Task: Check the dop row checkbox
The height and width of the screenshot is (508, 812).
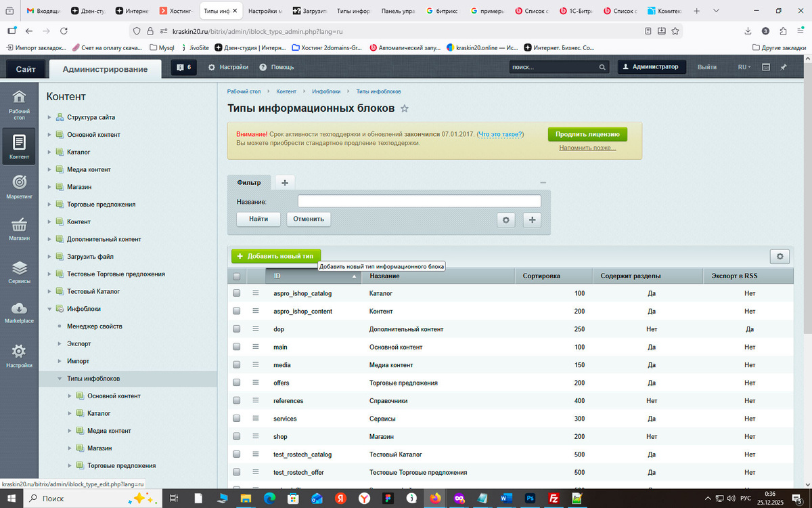Action: pos(237,329)
